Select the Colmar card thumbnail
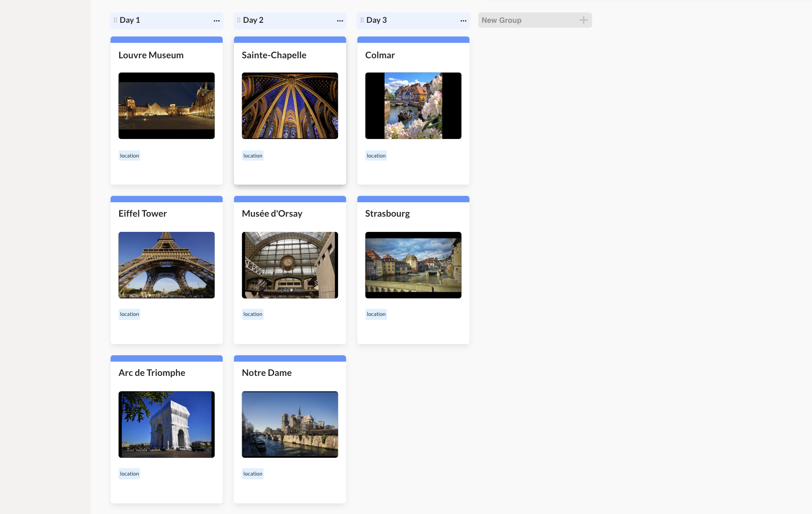 pos(413,106)
